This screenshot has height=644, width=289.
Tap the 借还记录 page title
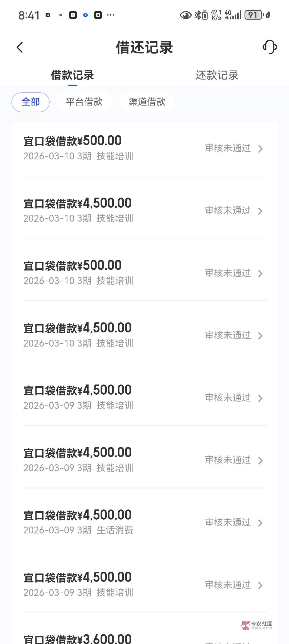[144, 48]
